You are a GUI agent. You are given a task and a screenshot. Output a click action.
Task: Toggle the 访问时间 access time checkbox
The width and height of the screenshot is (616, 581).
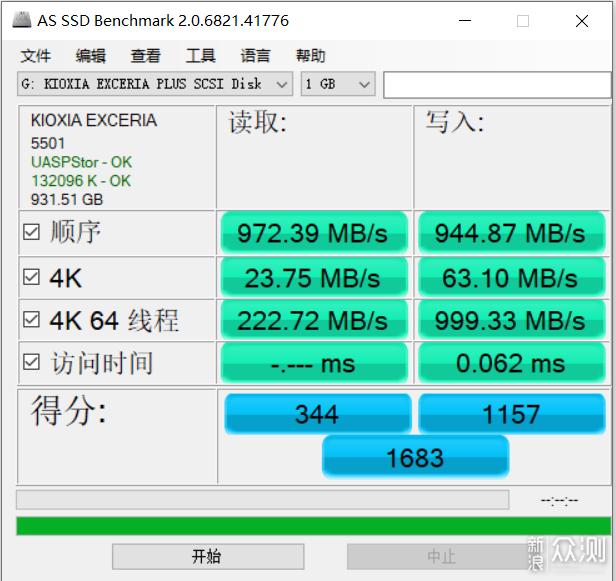point(31,362)
